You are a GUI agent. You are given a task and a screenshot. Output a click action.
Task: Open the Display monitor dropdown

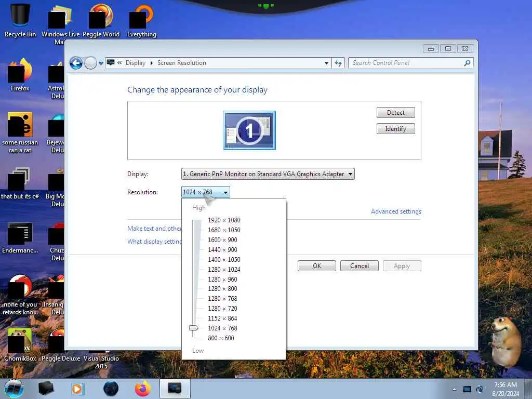pos(268,174)
